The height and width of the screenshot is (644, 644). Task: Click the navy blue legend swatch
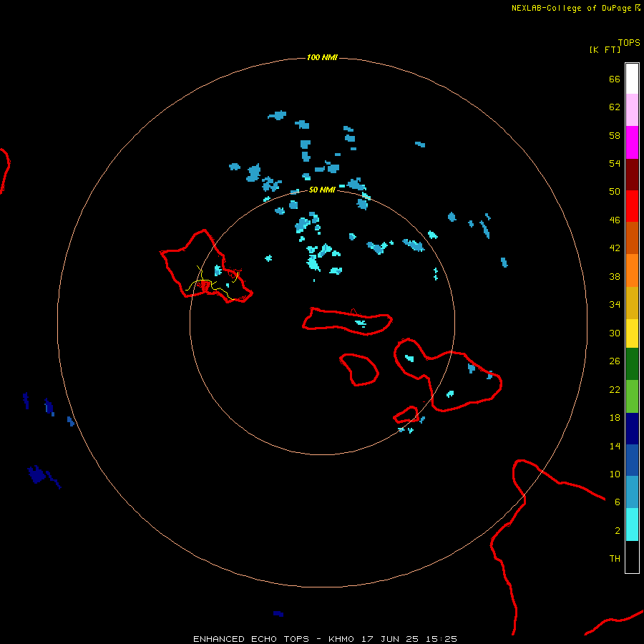pos(632,429)
